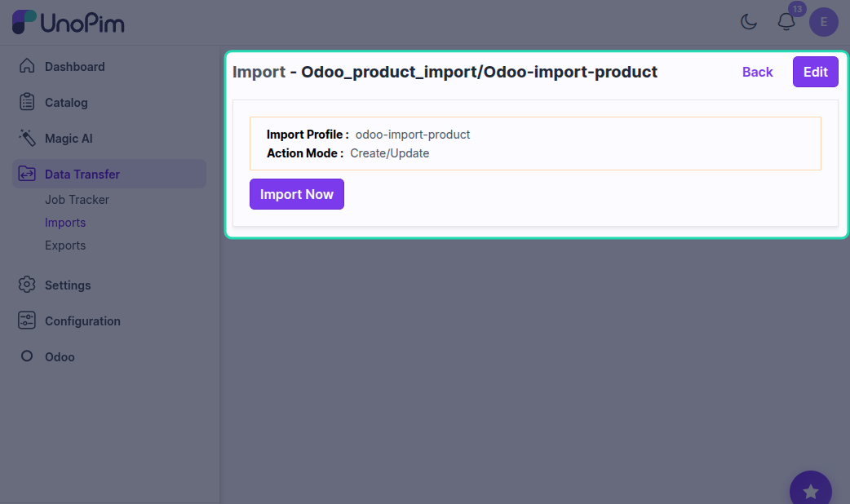Image resolution: width=850 pixels, height=504 pixels.
Task: Select the odoo-import-product profile value
Action: tap(413, 135)
